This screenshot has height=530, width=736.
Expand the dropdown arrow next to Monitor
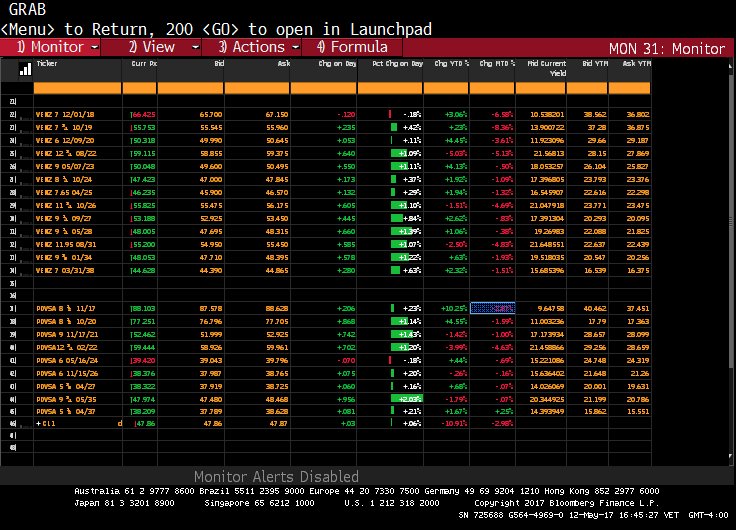pos(95,47)
